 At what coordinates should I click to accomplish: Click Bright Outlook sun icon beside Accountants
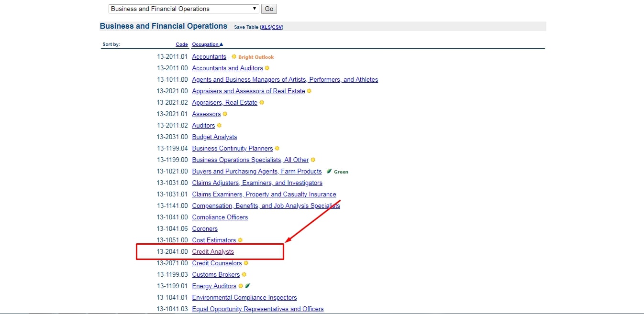click(x=234, y=57)
